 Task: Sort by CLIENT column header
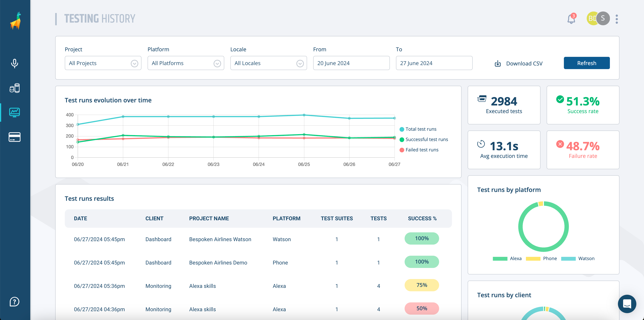[154, 218]
